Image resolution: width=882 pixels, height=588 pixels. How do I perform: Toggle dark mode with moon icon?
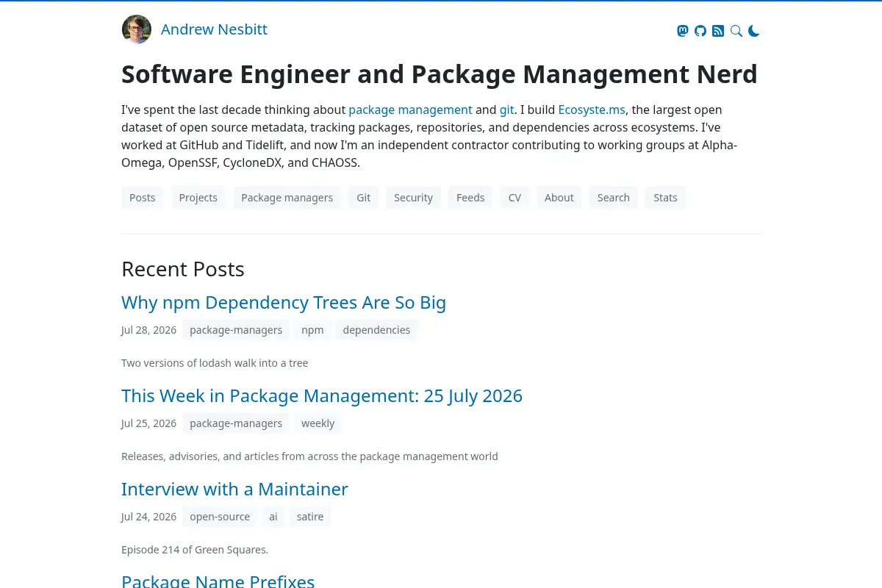point(754,31)
